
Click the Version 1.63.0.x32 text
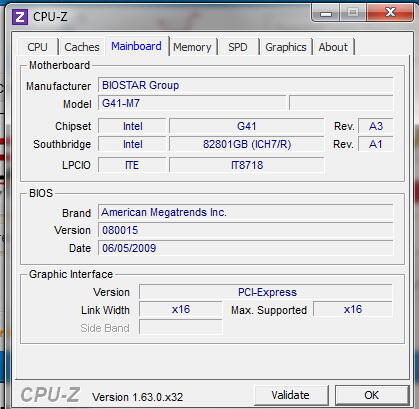[138, 397]
